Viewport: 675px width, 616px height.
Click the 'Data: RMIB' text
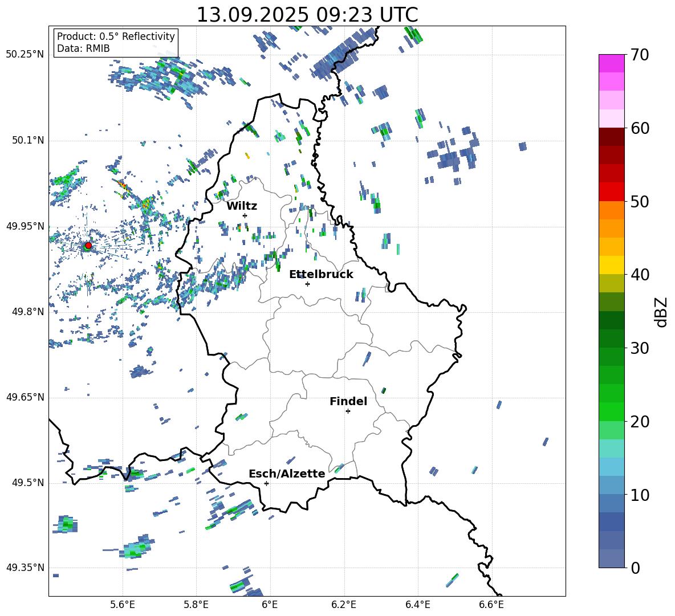point(83,48)
